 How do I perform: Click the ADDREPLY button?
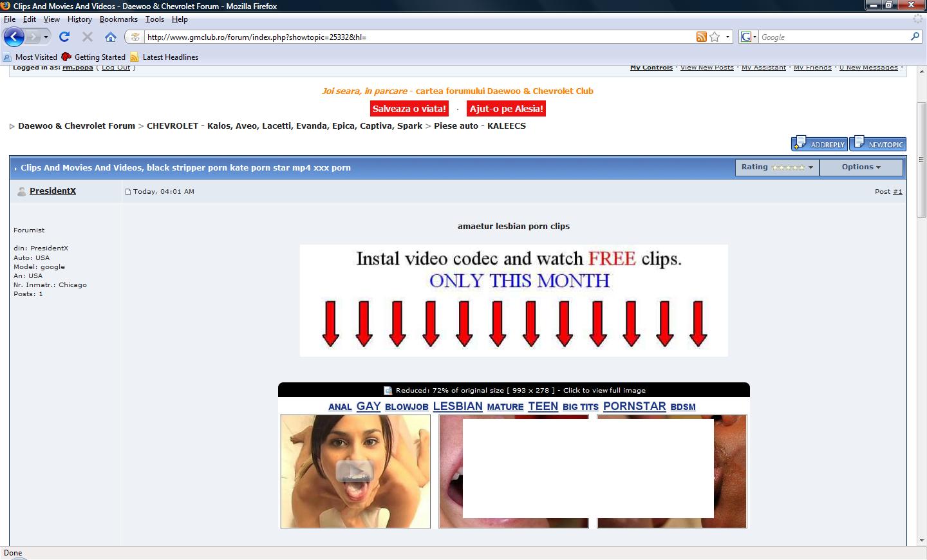pos(819,144)
